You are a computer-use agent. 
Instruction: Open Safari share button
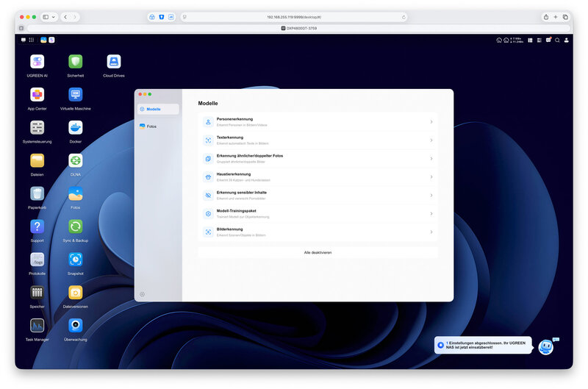click(546, 17)
